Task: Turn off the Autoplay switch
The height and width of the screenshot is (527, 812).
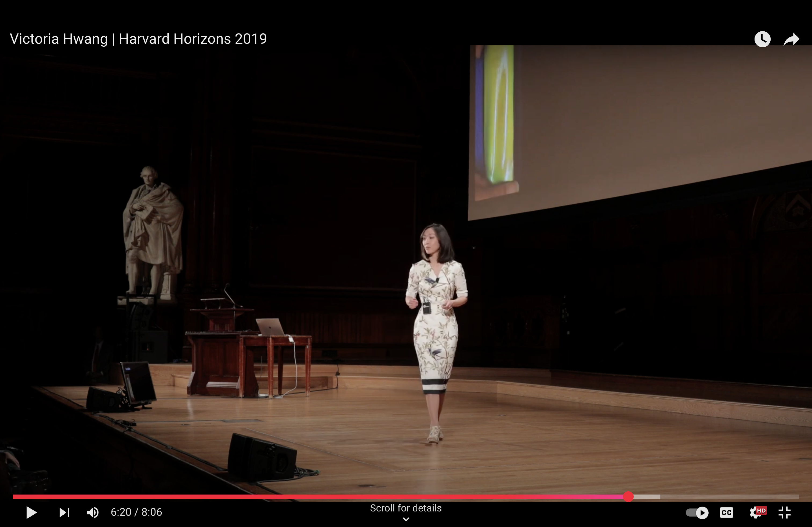Action: coord(697,513)
